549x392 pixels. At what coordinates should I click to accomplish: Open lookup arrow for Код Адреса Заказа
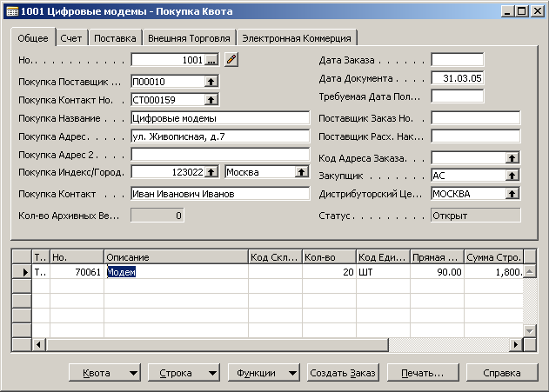click(512, 158)
